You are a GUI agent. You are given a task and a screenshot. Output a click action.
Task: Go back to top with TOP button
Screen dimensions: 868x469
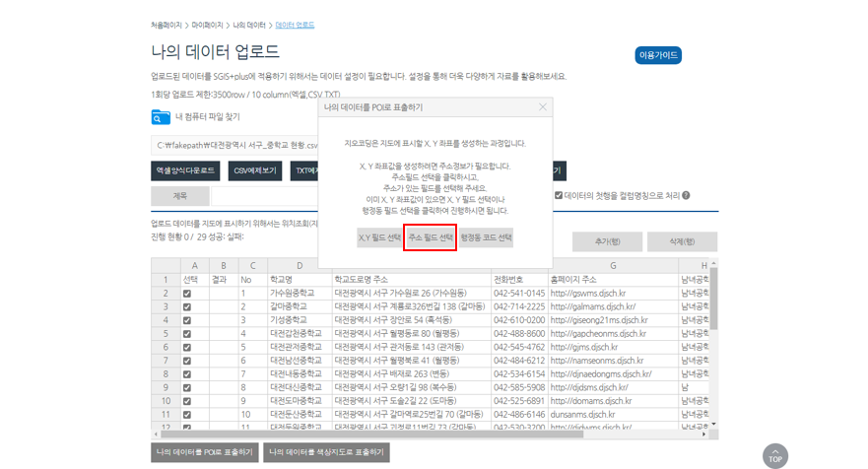click(775, 456)
